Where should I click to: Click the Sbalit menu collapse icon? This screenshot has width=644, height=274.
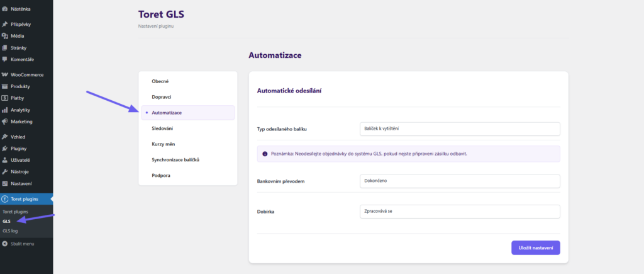coord(5,244)
